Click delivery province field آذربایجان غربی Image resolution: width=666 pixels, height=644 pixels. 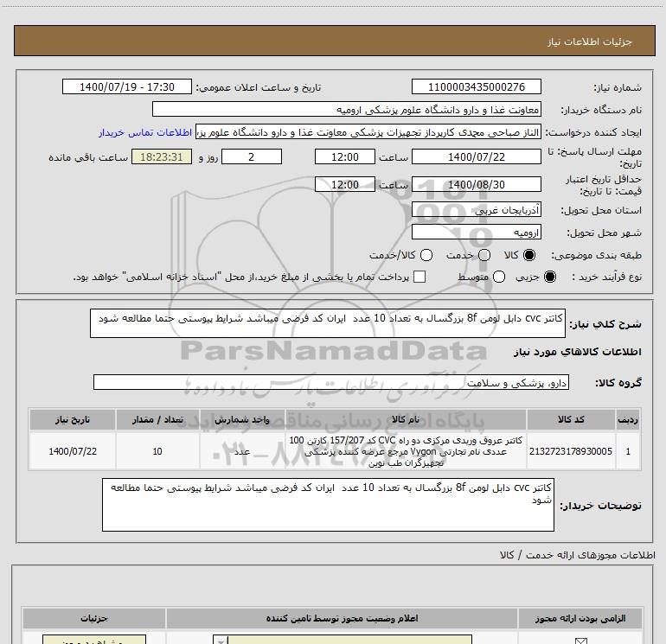tap(476, 209)
